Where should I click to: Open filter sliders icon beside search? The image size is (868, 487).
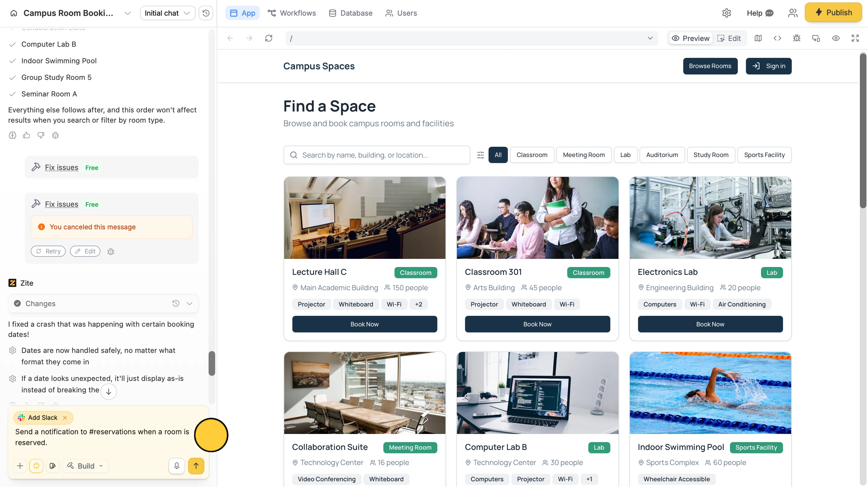[480, 155]
